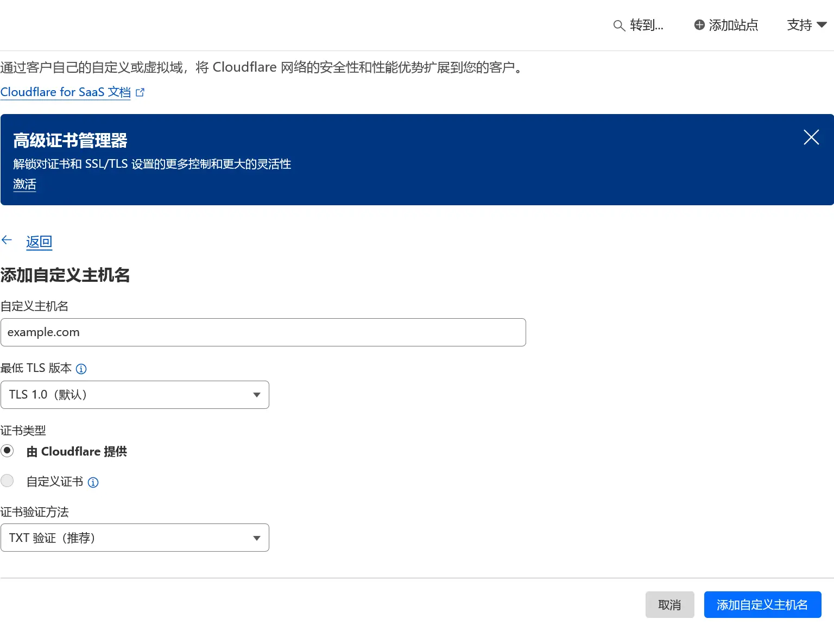Click the info icon next to 最低 TLS 版本
834x644 pixels.
(x=81, y=369)
